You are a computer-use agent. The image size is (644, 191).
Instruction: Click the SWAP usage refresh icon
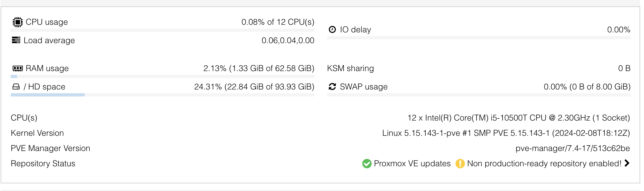click(x=332, y=87)
